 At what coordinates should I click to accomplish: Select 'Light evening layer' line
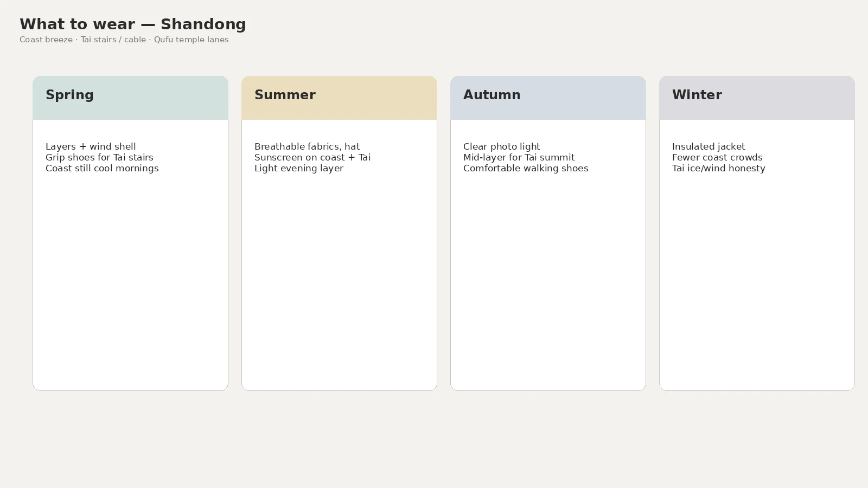(x=299, y=168)
